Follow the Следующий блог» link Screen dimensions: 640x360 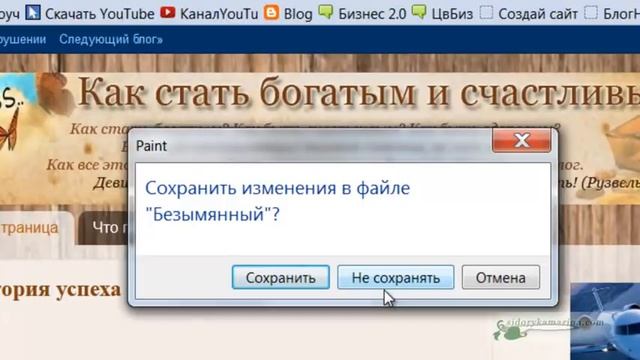pyautogui.click(x=111, y=39)
